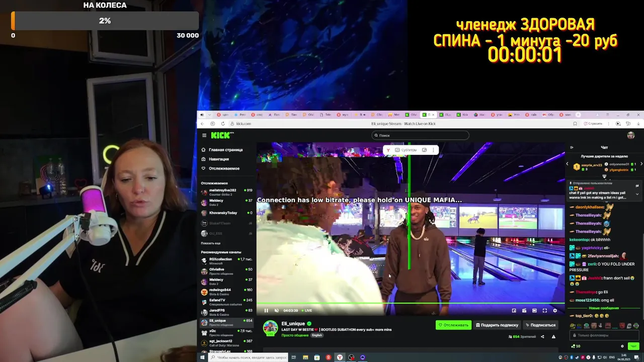Open JaredFPS recommended channel

[226, 312]
